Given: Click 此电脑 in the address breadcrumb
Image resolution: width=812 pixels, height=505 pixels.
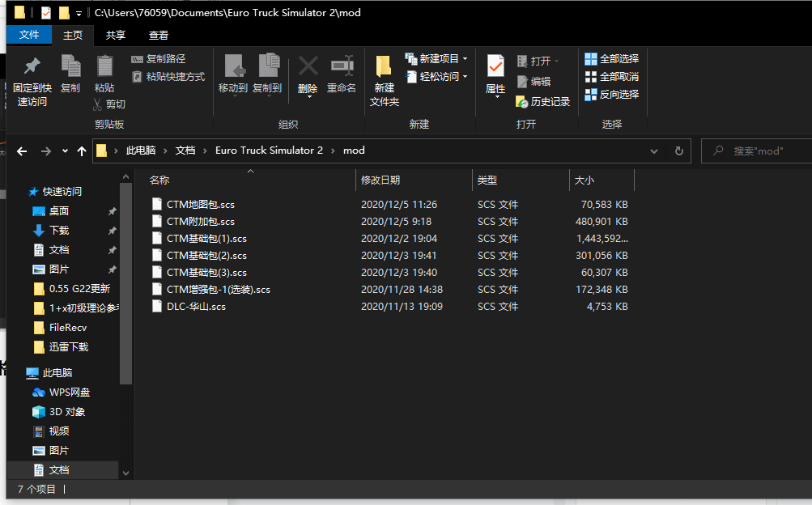Looking at the screenshot, I should (x=141, y=151).
